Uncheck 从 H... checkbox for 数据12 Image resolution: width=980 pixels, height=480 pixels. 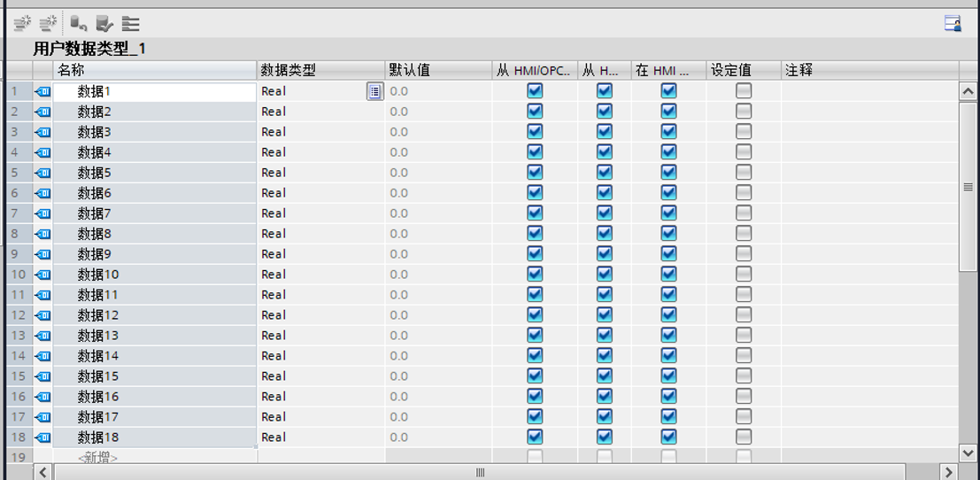(x=604, y=315)
